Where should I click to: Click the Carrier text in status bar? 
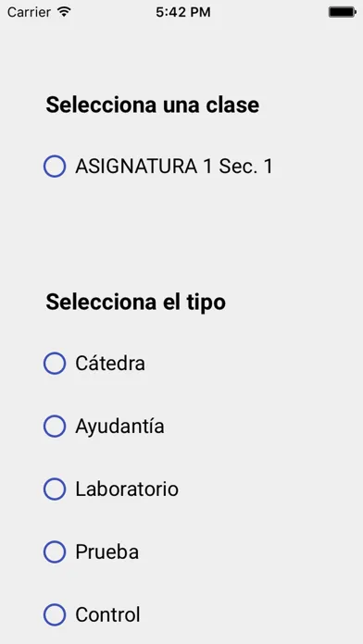(x=29, y=12)
